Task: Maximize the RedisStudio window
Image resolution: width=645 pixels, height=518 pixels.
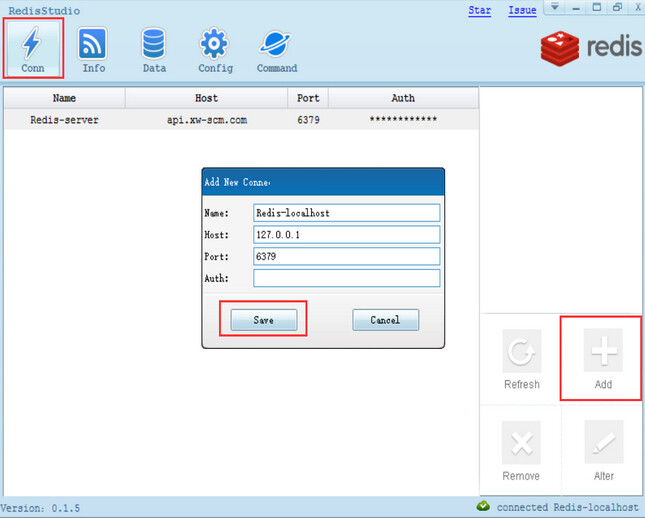Action: point(596,7)
